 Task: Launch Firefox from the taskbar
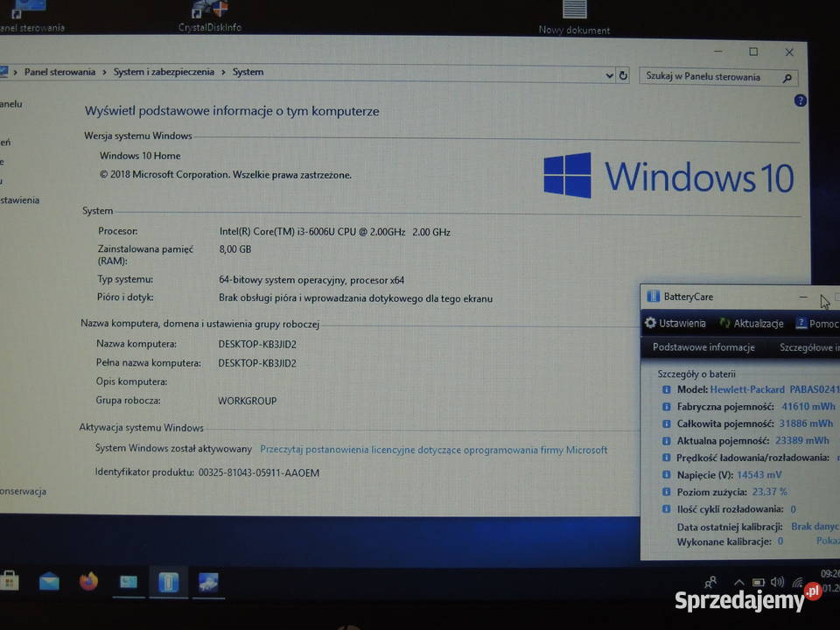click(89, 581)
